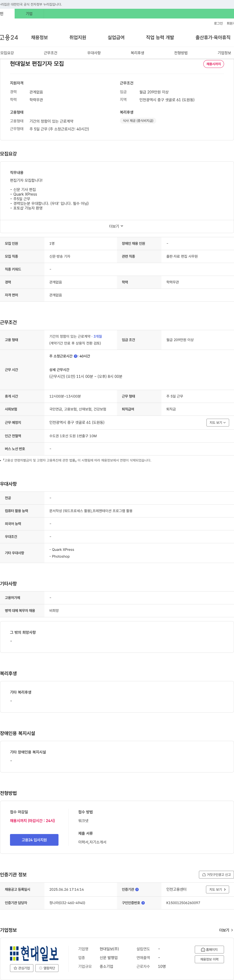This screenshot has height=980, width=234.
Task: Click the 식사 제공 (중식비지급) tag
Action: pyautogui.click(x=138, y=121)
